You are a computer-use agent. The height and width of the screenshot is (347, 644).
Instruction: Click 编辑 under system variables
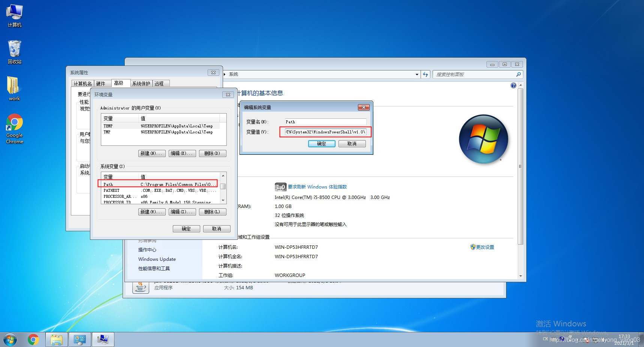point(182,212)
